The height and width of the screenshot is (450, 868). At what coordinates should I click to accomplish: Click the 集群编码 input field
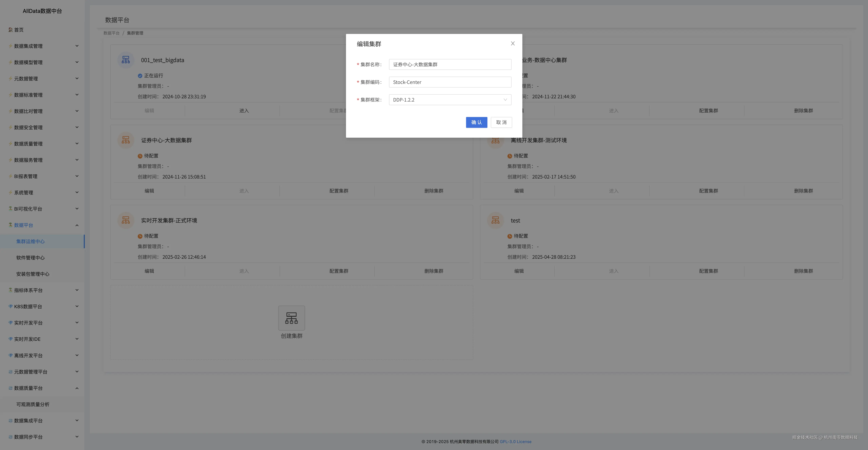[x=450, y=82]
